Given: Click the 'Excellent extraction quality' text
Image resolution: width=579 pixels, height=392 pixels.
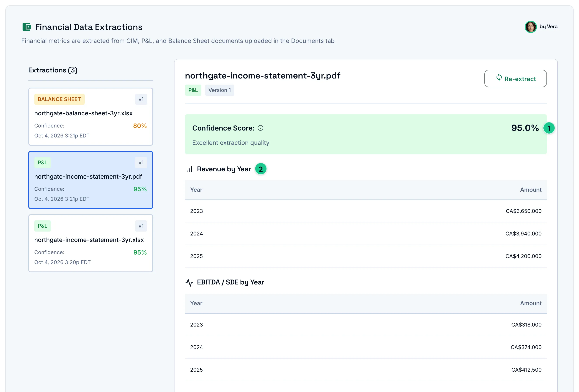Looking at the screenshot, I should [231, 143].
